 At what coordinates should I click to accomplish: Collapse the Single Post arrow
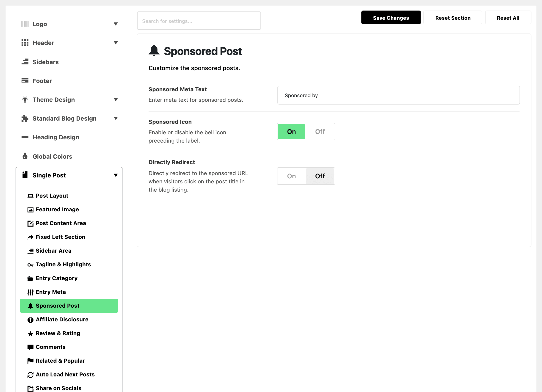click(116, 175)
